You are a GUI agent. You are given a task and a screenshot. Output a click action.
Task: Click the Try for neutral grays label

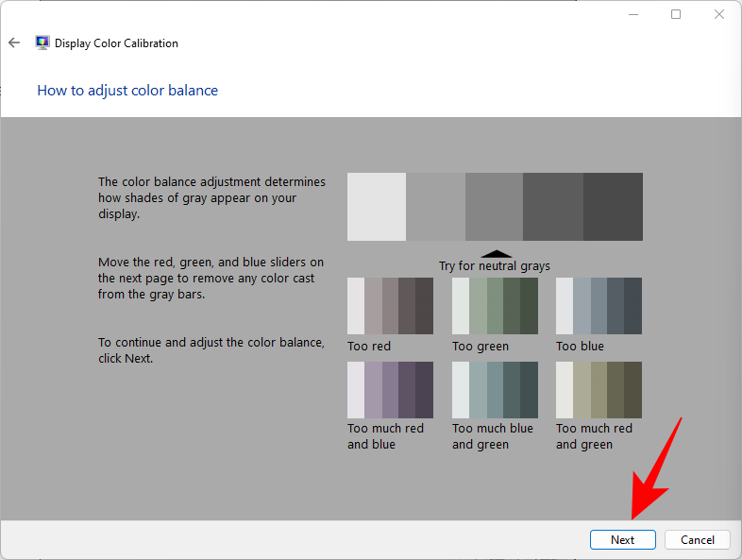(x=495, y=266)
